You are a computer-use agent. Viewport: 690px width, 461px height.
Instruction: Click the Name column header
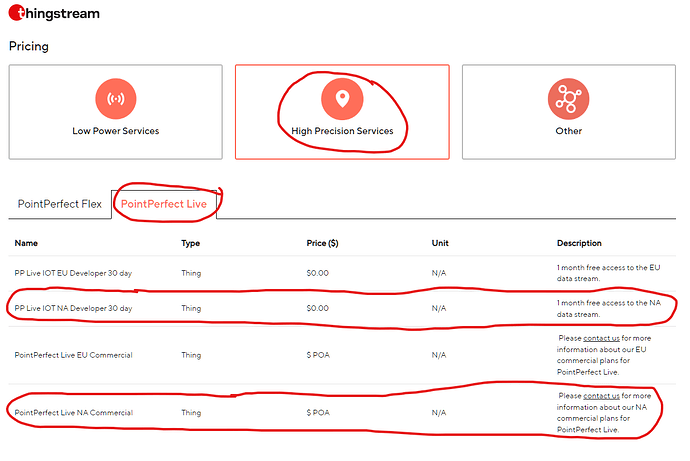coord(26,243)
